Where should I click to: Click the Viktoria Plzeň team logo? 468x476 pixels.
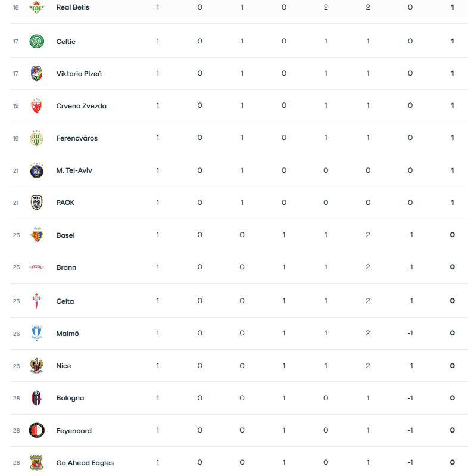click(x=37, y=74)
